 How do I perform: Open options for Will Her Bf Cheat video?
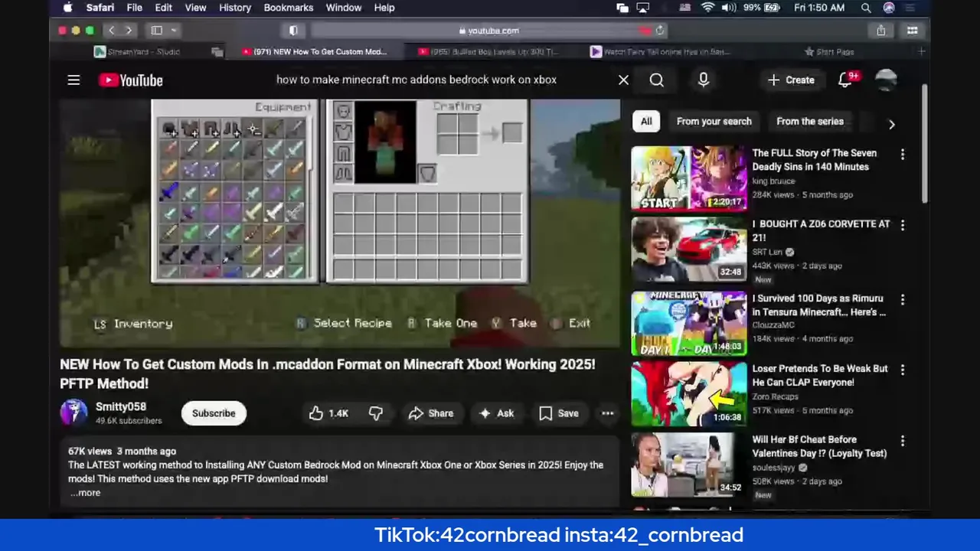[902, 441]
